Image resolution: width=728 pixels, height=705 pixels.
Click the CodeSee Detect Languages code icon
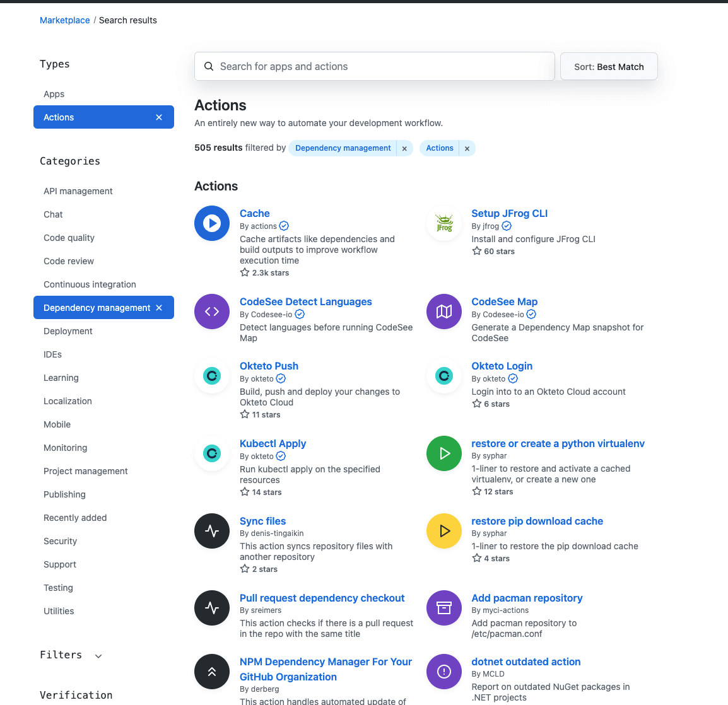(x=212, y=312)
